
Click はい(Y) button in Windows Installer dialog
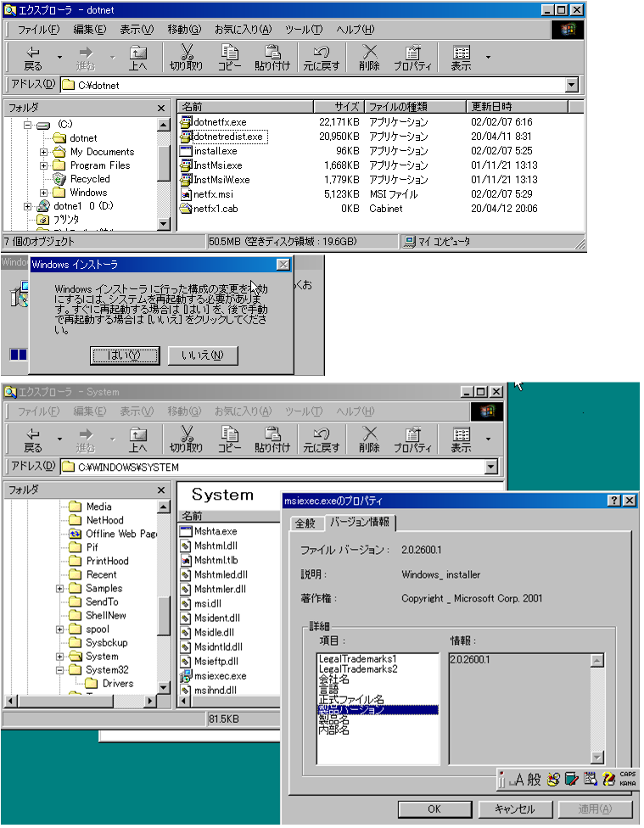[x=125, y=355]
